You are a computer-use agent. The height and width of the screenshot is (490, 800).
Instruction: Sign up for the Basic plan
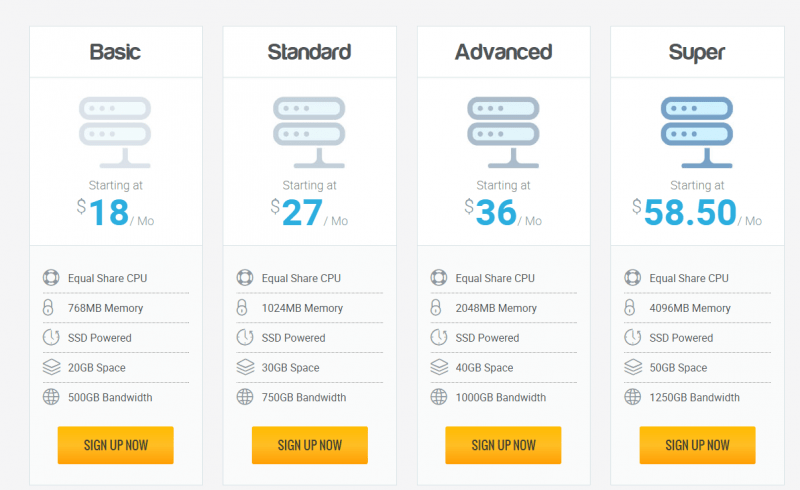point(116,445)
